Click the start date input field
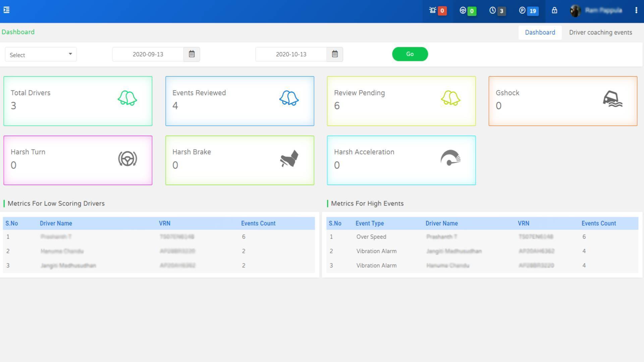The image size is (644, 362). coord(148,54)
